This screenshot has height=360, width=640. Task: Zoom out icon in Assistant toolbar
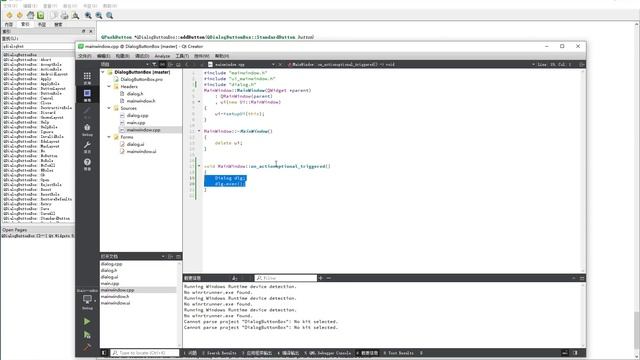pyautogui.click(x=99, y=16)
